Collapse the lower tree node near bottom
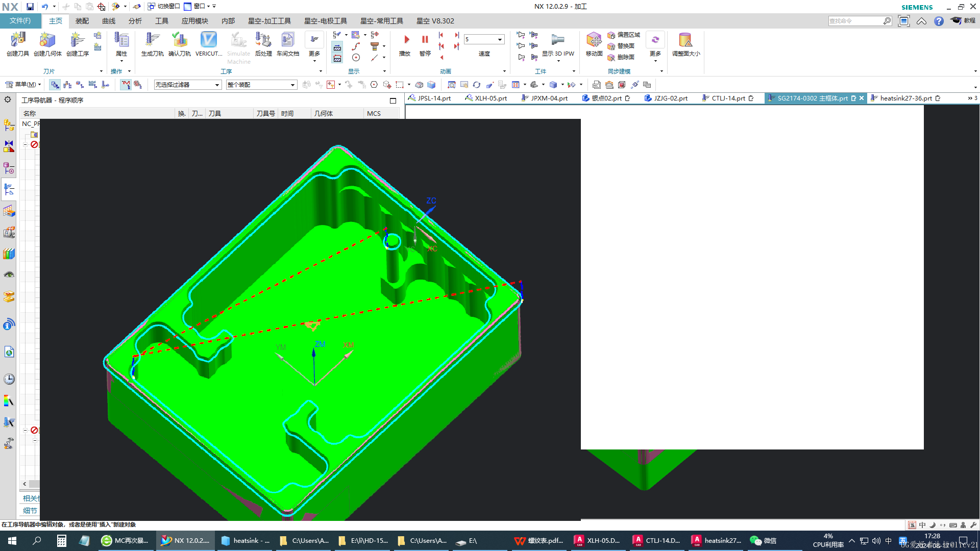 coord(26,430)
